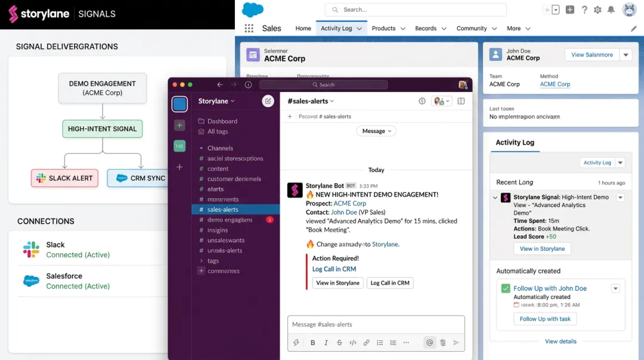Open the Salesforce app launcher grid
This screenshot has height=360, width=644.
249,29
